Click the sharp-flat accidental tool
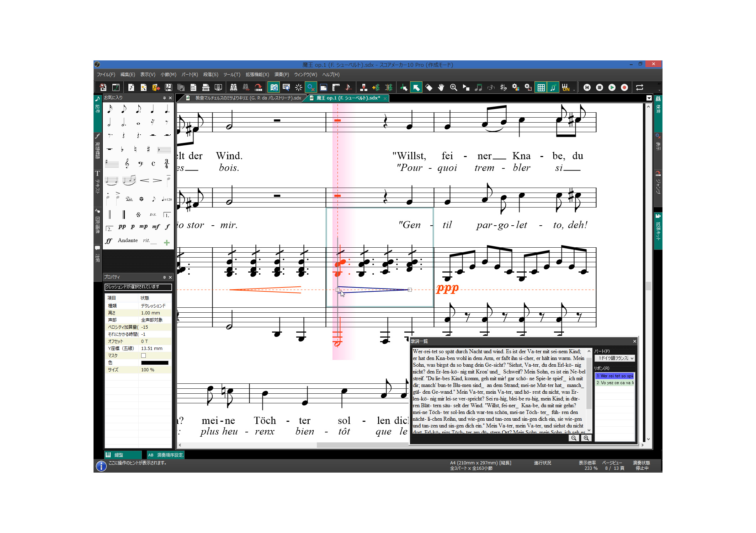756x533 pixels. pos(503,87)
